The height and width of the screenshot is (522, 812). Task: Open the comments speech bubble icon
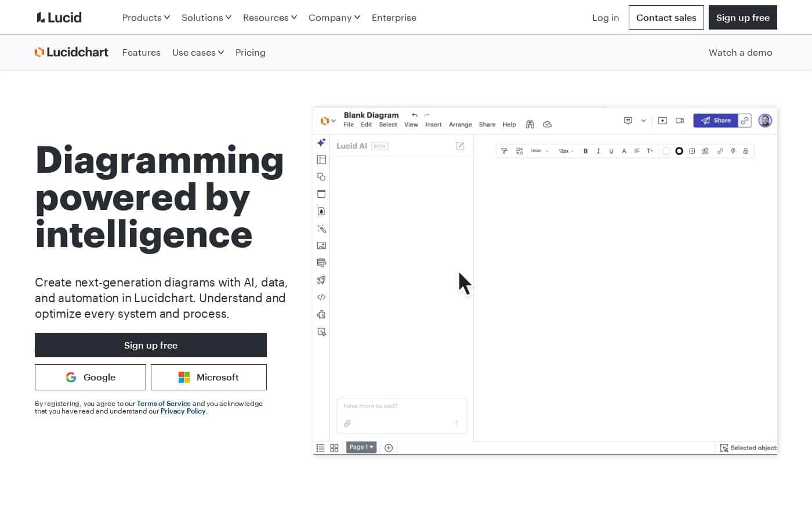pyautogui.click(x=628, y=121)
